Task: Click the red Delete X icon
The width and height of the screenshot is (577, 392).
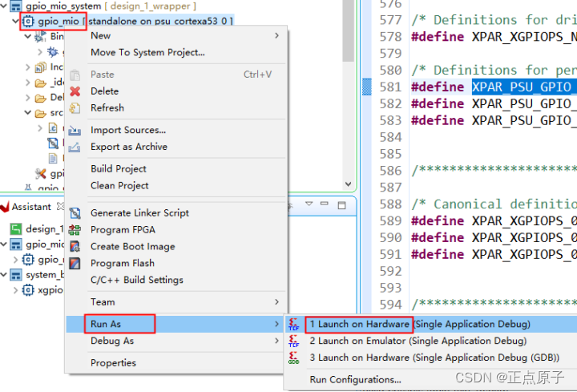Action: (75, 91)
